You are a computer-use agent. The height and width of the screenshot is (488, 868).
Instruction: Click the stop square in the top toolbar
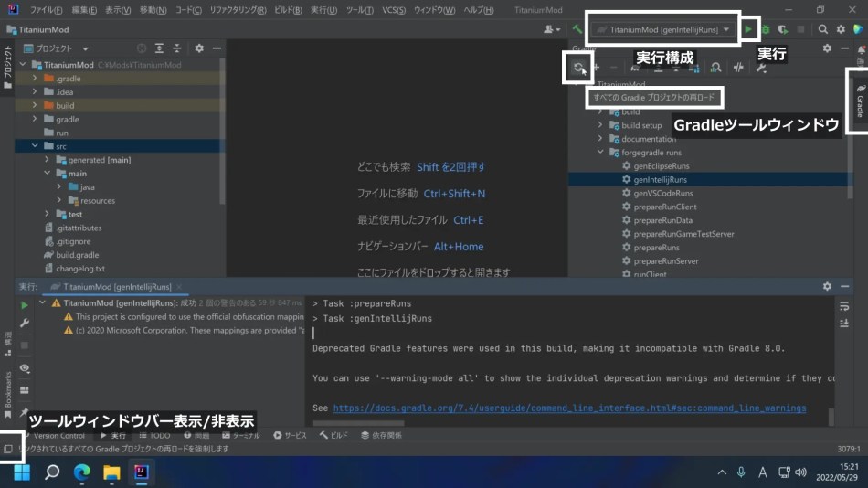point(800,29)
